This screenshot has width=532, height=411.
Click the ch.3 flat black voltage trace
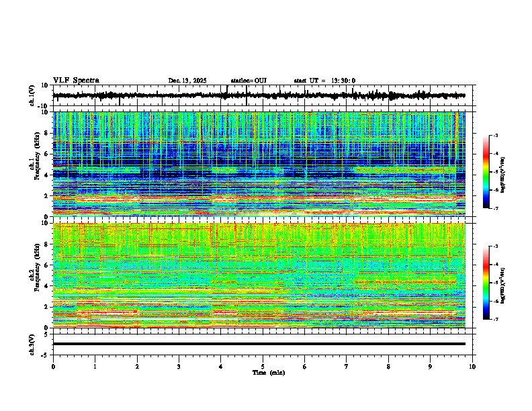[x=259, y=344]
